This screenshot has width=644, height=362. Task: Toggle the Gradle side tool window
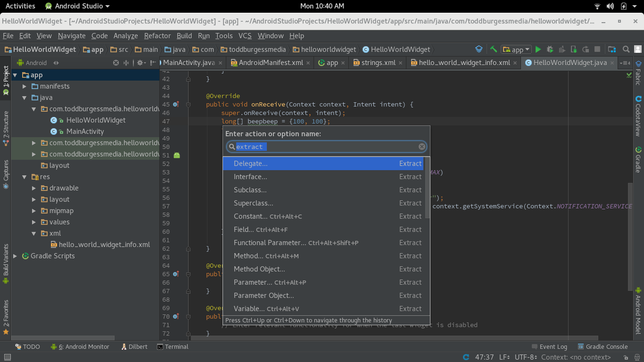pos(638,160)
